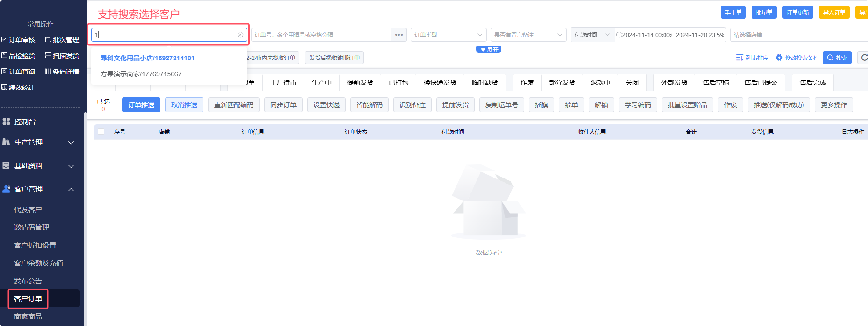Click the three-dots icon beside order number field
Screen dimensions: 868x326
(x=399, y=35)
